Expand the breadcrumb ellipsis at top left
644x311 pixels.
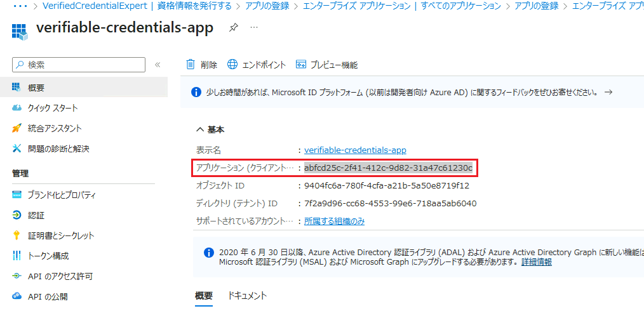click(22, 6)
